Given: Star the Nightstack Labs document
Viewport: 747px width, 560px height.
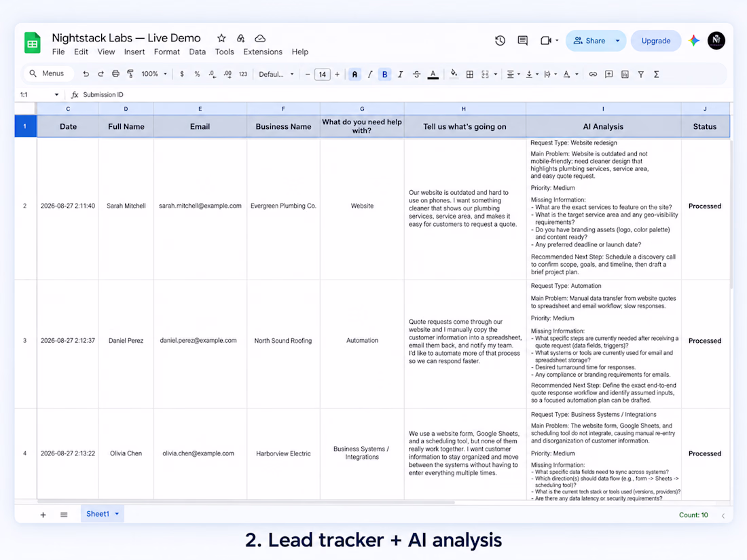Looking at the screenshot, I should (x=221, y=38).
